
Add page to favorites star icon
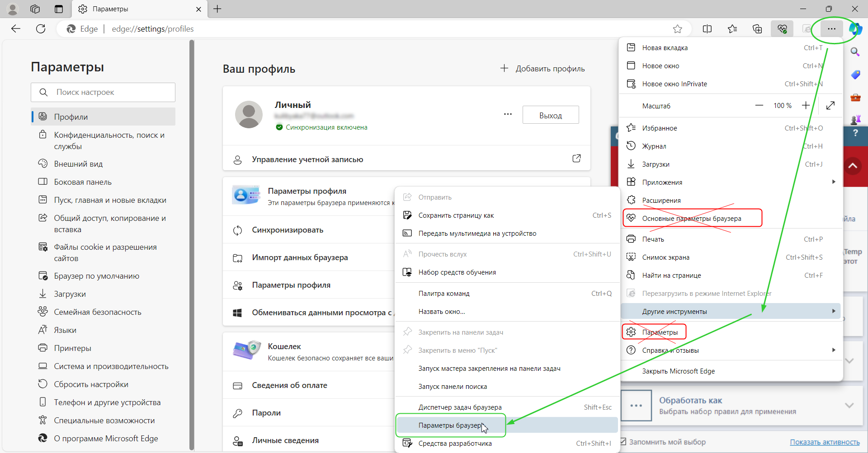tap(677, 29)
